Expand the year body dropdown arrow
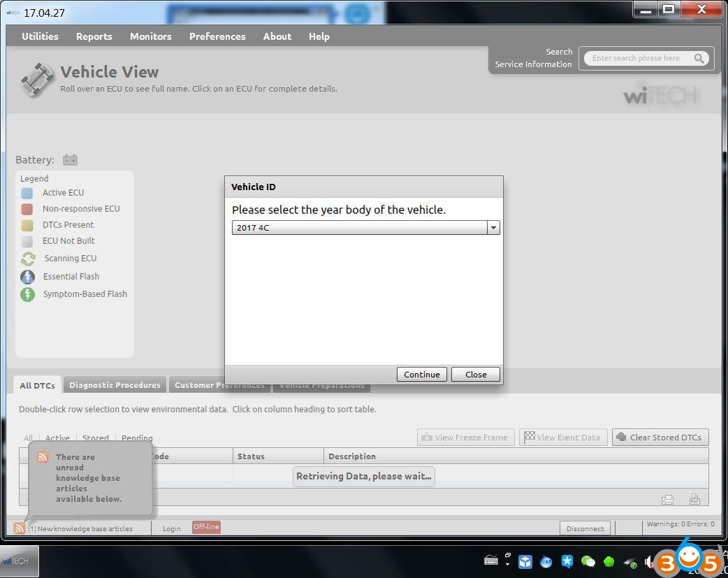The width and height of the screenshot is (728, 578). (493, 228)
